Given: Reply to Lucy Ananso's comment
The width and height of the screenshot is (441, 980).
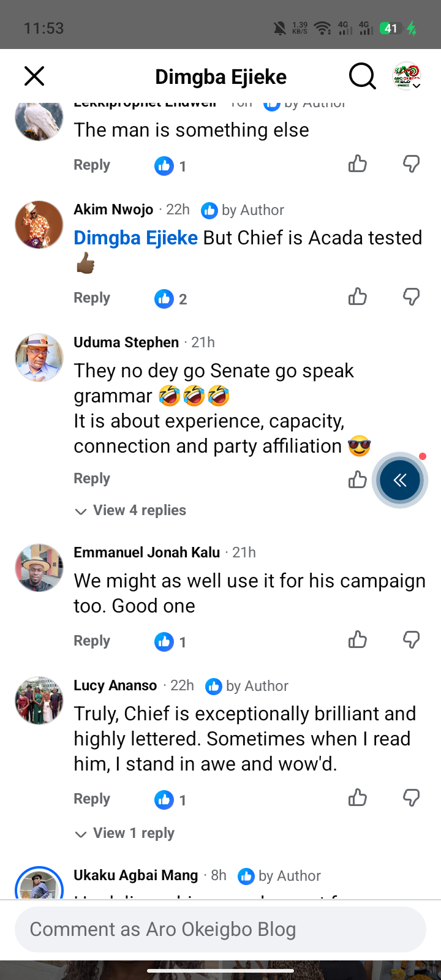Looking at the screenshot, I should click(92, 799).
